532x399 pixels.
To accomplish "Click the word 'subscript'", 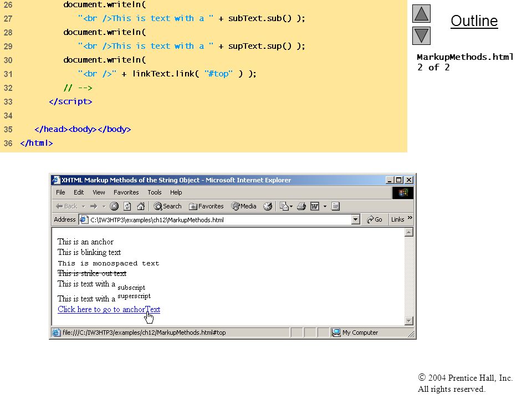I will pos(131,288).
